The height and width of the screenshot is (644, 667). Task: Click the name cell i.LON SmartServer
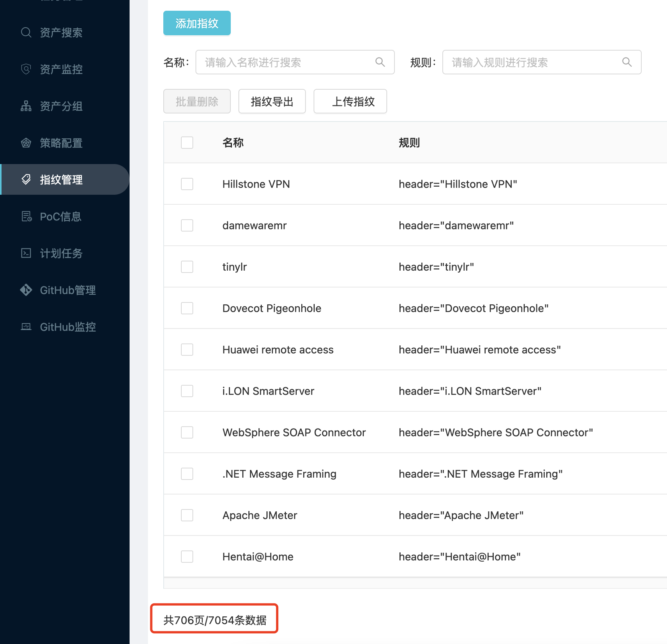[268, 391]
